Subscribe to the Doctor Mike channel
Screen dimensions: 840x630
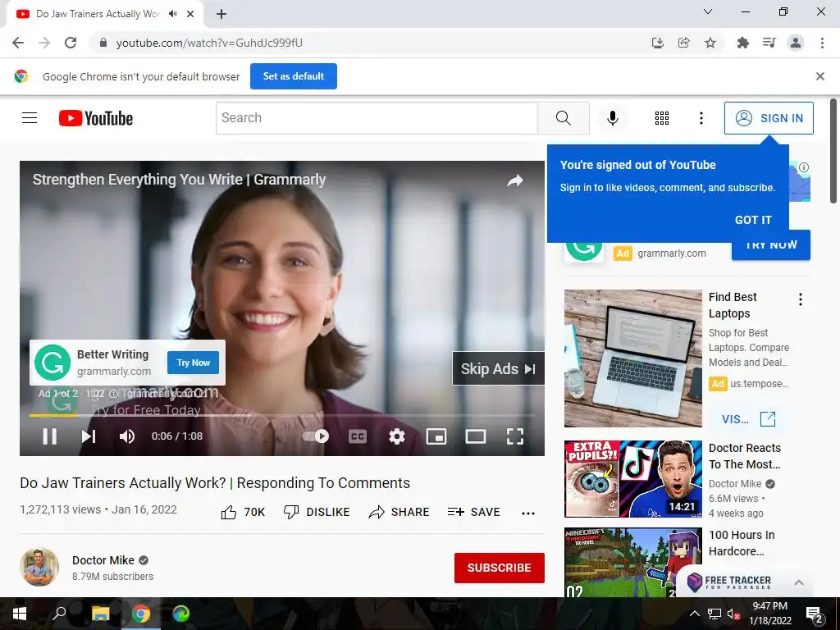click(x=500, y=568)
